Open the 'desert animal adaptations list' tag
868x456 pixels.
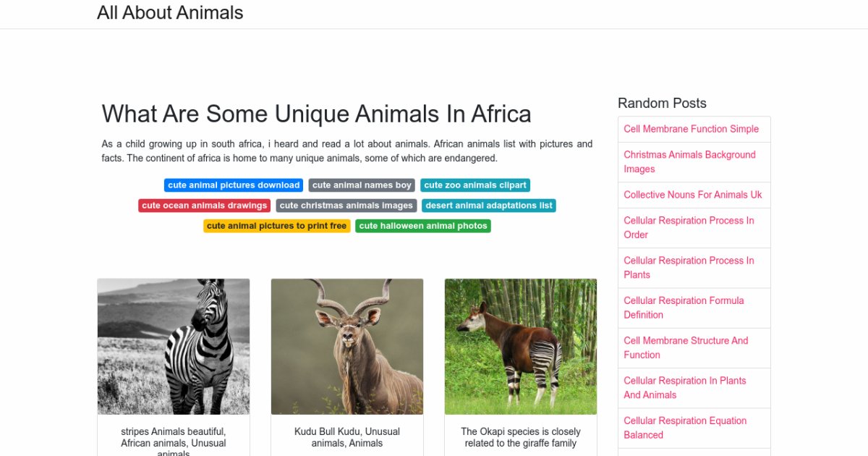(489, 206)
